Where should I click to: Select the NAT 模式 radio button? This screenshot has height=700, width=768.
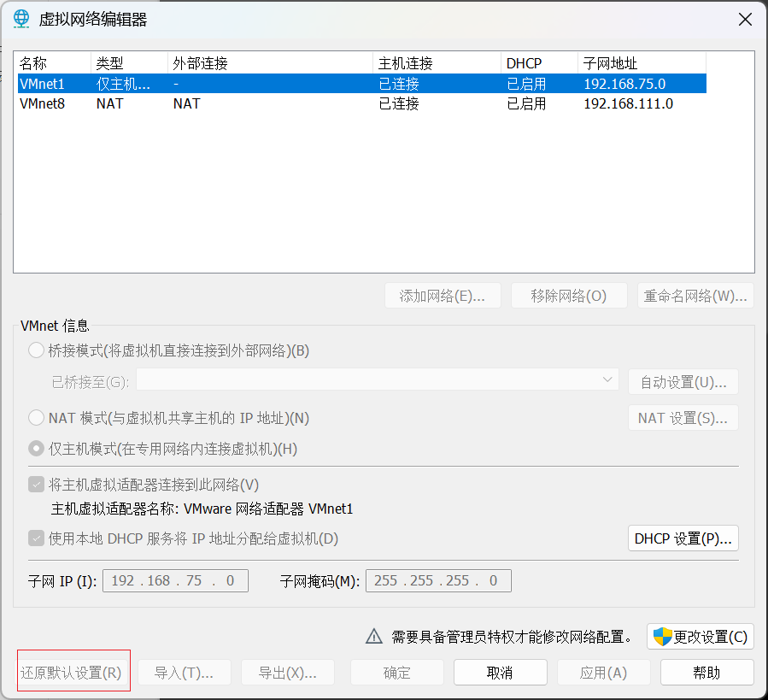[34, 418]
